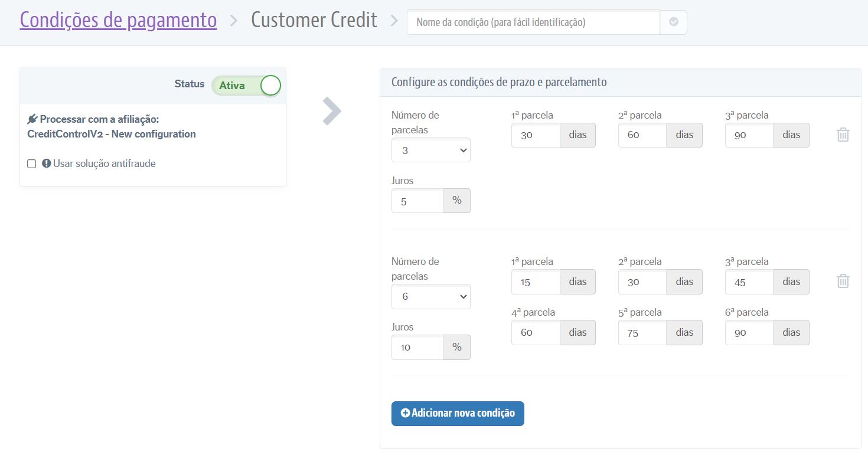Click the plus icon inside Adicionar nova condição
This screenshot has height=455, width=868.
pyautogui.click(x=406, y=413)
